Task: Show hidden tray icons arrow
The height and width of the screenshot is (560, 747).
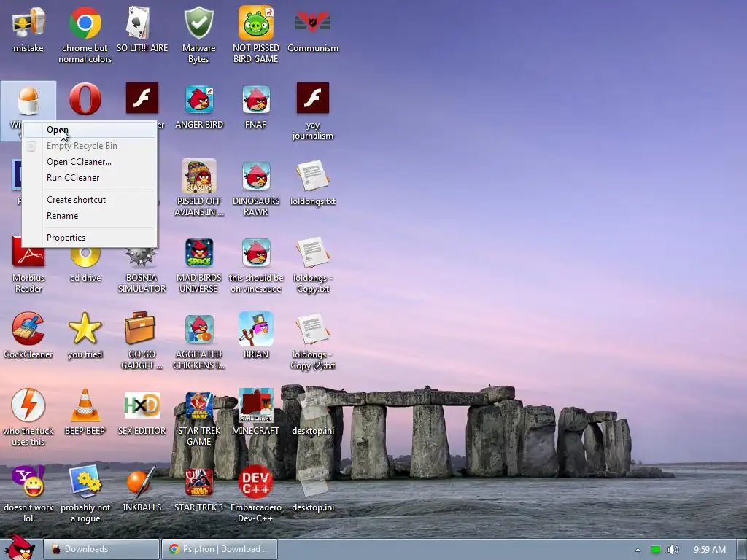Action: [638, 550]
